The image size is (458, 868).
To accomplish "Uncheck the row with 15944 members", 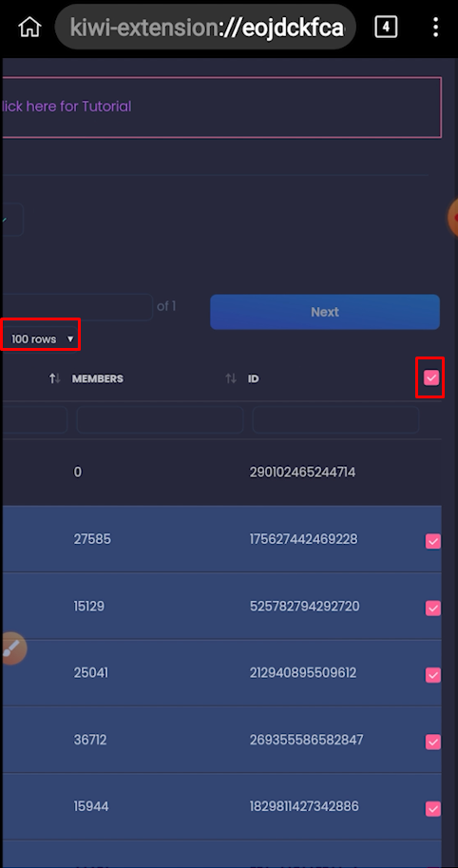I will click(433, 808).
